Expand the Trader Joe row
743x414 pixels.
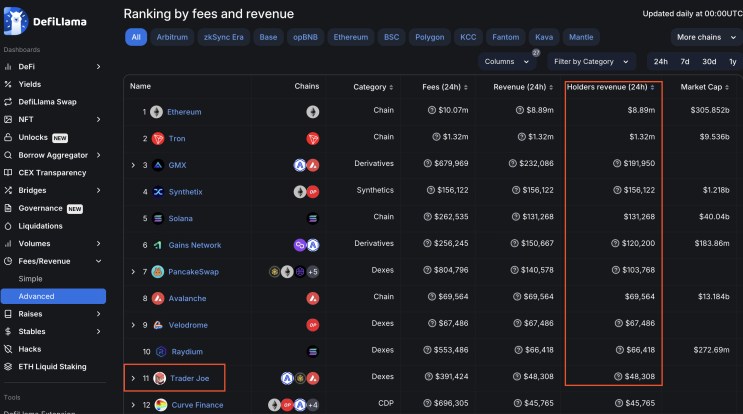click(133, 378)
